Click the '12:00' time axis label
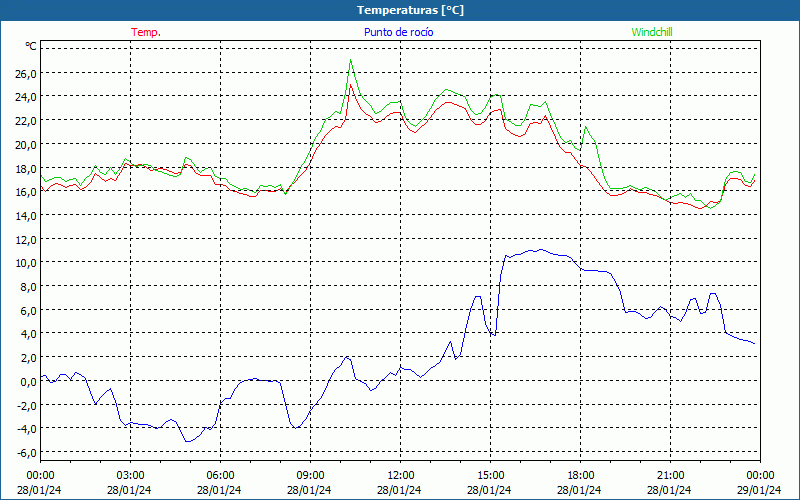Viewport: 800px width, 500px height. coord(400,476)
